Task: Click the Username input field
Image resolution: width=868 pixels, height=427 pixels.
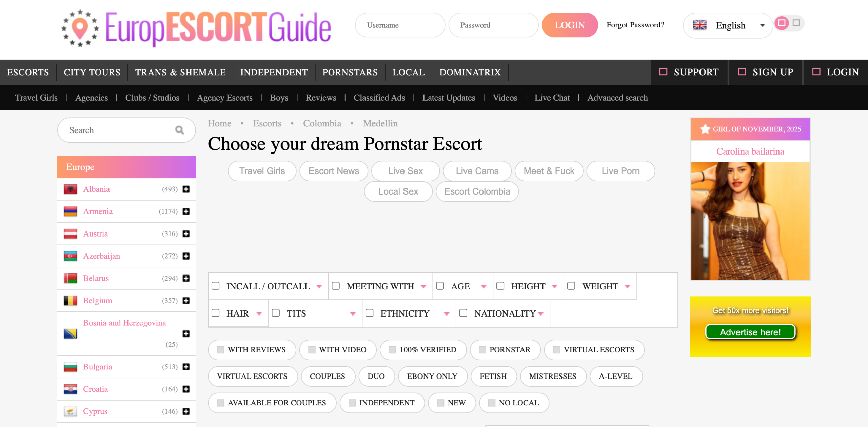Action: [x=400, y=25]
